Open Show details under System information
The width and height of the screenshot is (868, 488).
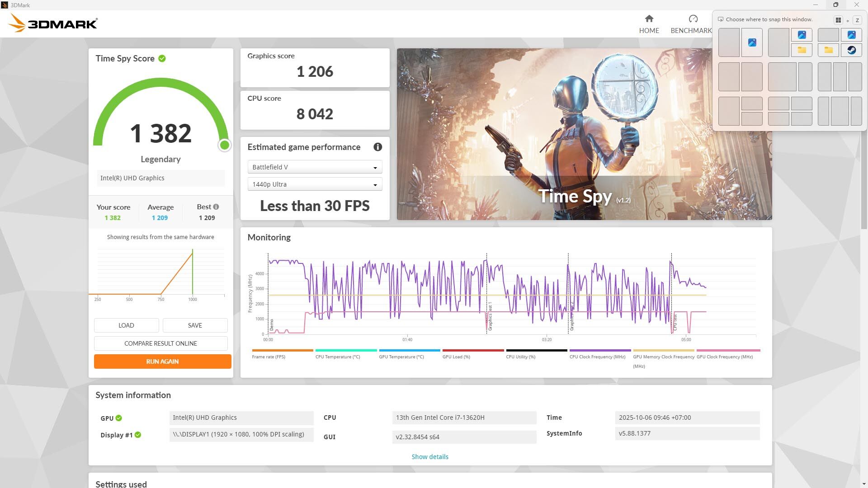(429, 456)
